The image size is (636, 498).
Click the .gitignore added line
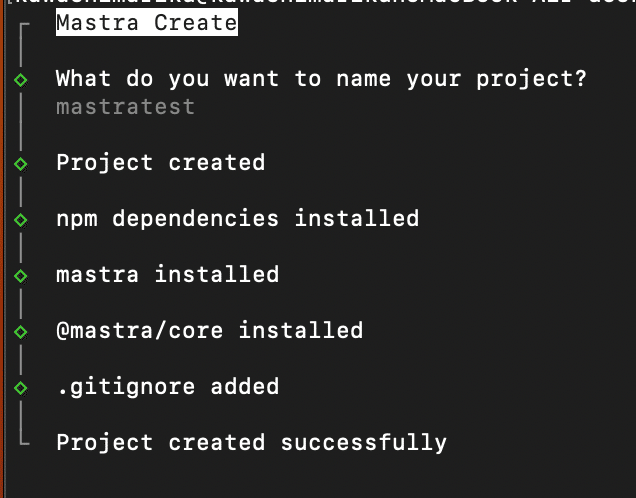(x=167, y=386)
